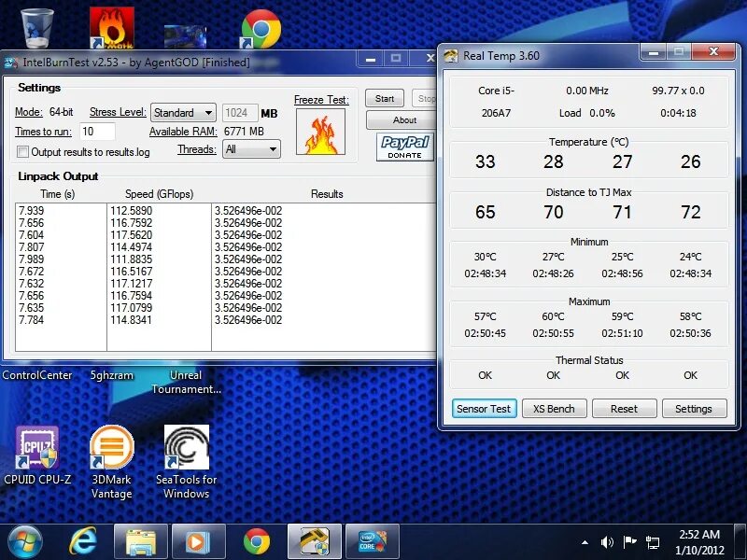Enable Output results to results.log
This screenshot has width=747, height=560.
tap(25, 151)
